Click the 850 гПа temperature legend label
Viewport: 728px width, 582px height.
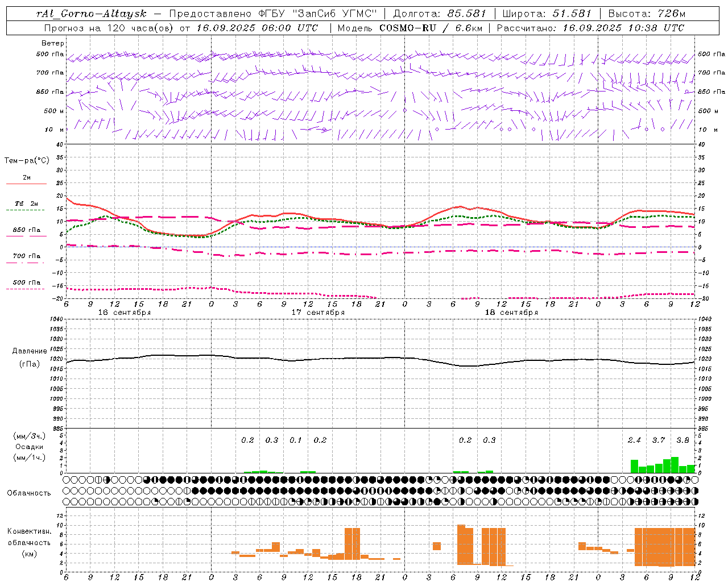pyautogui.click(x=27, y=230)
